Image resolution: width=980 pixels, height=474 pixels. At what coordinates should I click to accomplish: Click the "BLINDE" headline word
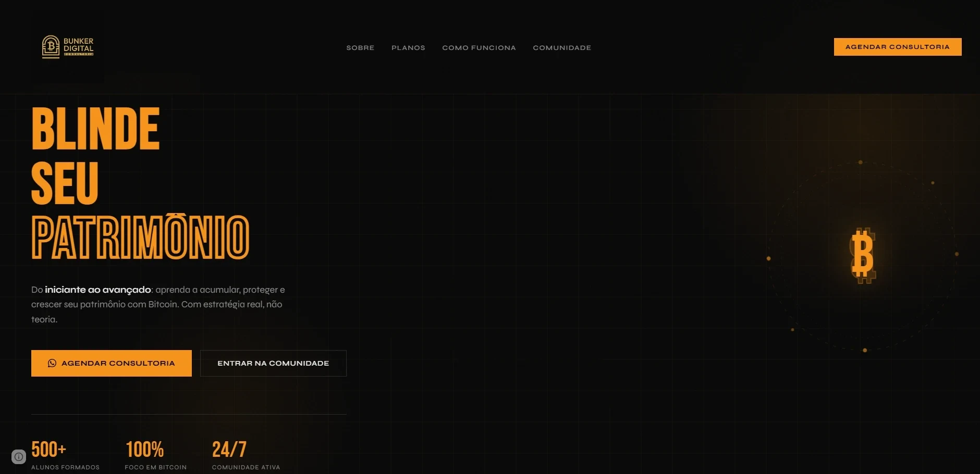coord(96,129)
